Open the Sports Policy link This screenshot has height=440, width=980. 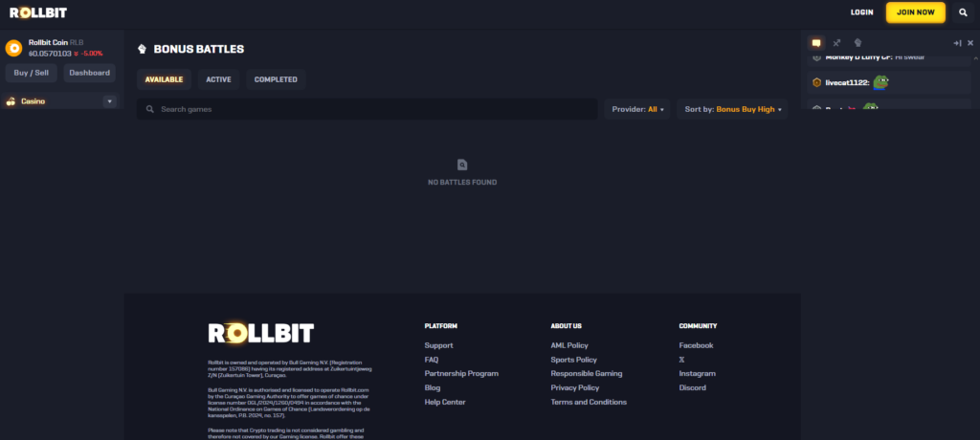[574, 360]
